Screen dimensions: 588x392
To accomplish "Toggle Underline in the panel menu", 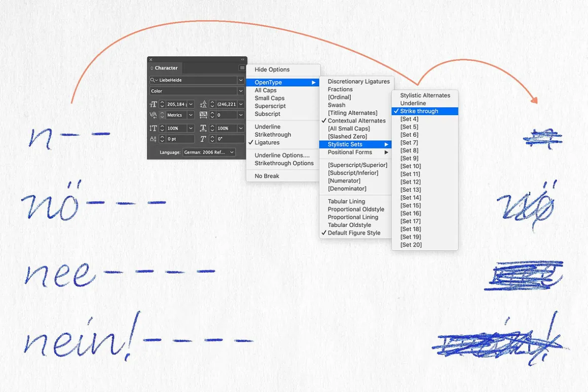I will pyautogui.click(x=283, y=127).
